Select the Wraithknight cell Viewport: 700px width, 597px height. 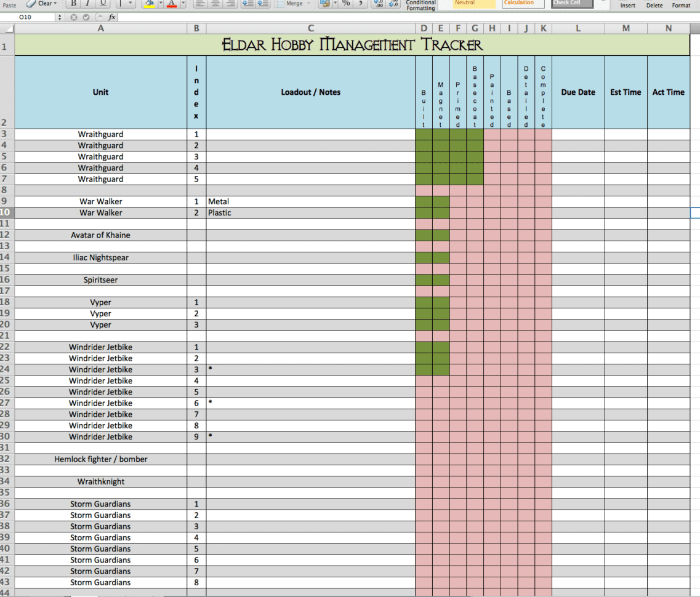tap(100, 481)
